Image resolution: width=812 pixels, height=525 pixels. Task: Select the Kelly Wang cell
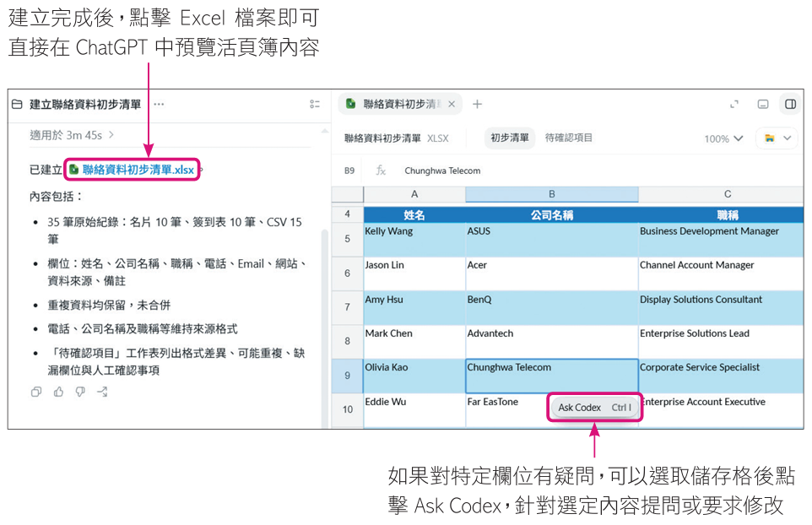(414, 239)
